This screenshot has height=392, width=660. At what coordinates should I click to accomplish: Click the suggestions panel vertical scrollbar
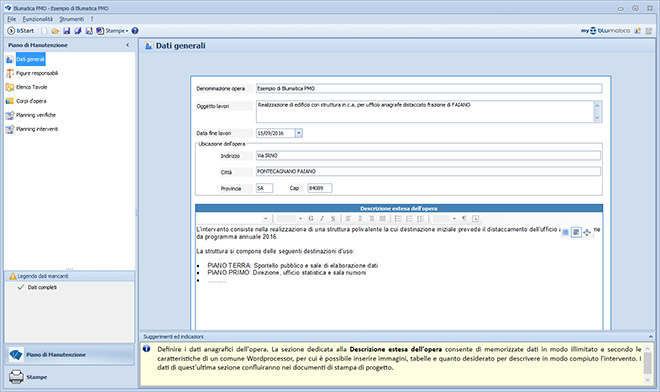point(648,364)
